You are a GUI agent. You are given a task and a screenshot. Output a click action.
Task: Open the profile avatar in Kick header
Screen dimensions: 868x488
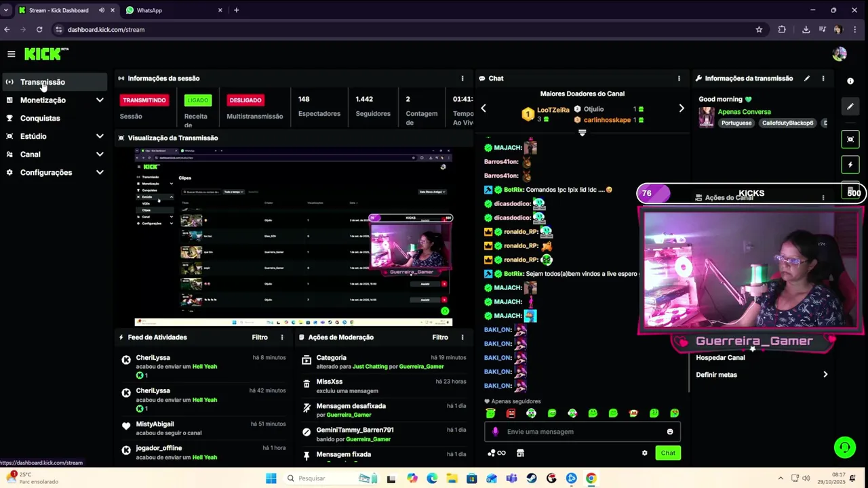tap(840, 54)
